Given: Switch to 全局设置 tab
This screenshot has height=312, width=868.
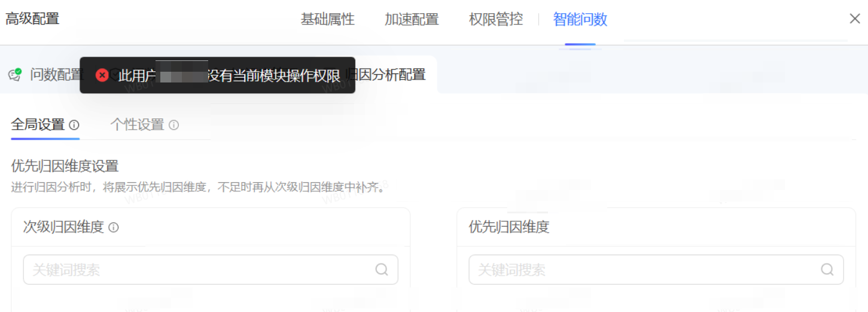Looking at the screenshot, I should [x=38, y=125].
